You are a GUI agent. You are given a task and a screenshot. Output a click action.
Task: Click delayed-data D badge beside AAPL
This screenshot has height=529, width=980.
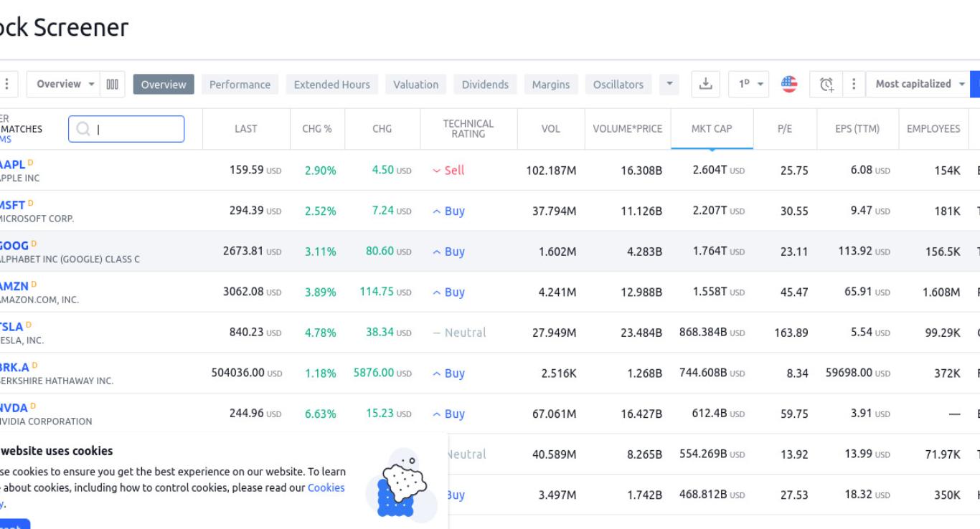point(31,163)
